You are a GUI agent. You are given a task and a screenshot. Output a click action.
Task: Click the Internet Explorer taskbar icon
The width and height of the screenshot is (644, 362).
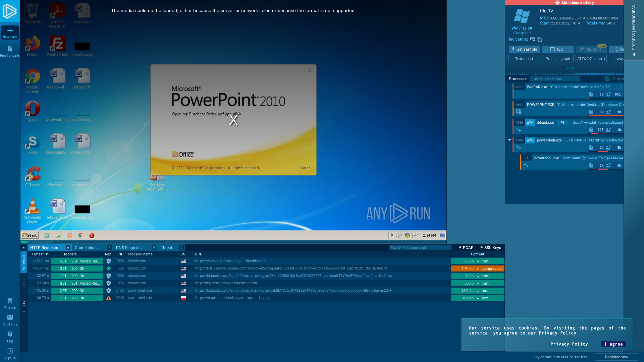pyautogui.click(x=47, y=235)
